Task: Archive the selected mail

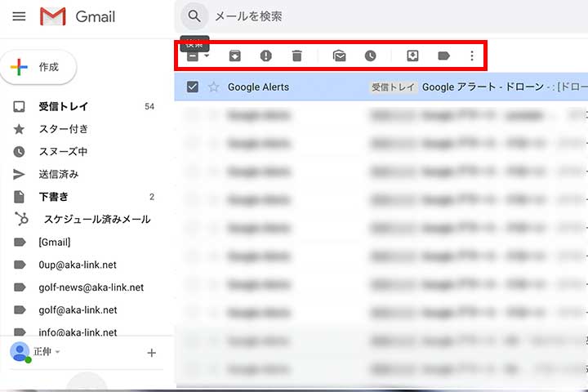Action: tap(234, 56)
